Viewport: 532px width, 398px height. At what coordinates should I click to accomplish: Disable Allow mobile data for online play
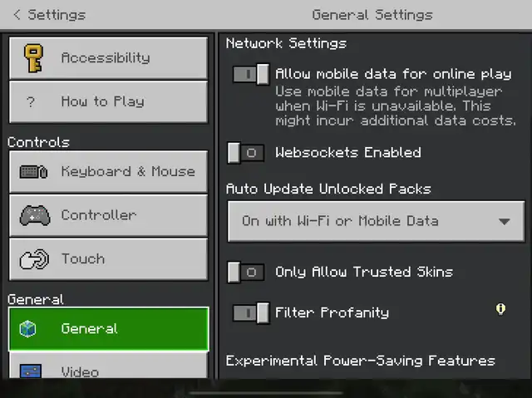click(x=251, y=74)
